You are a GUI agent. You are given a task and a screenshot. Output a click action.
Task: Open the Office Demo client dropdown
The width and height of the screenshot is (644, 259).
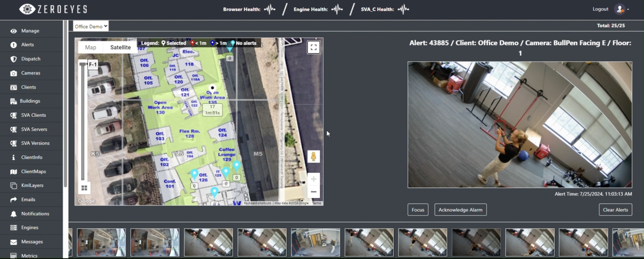pos(91,26)
